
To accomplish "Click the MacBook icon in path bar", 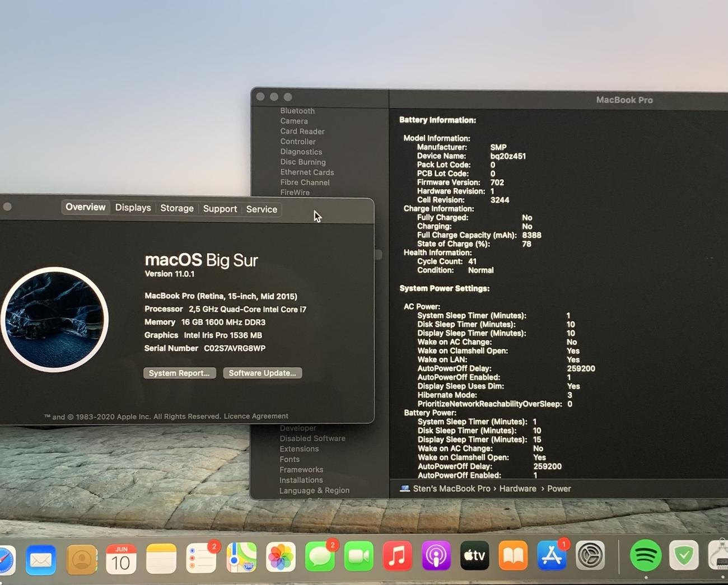I will [404, 489].
